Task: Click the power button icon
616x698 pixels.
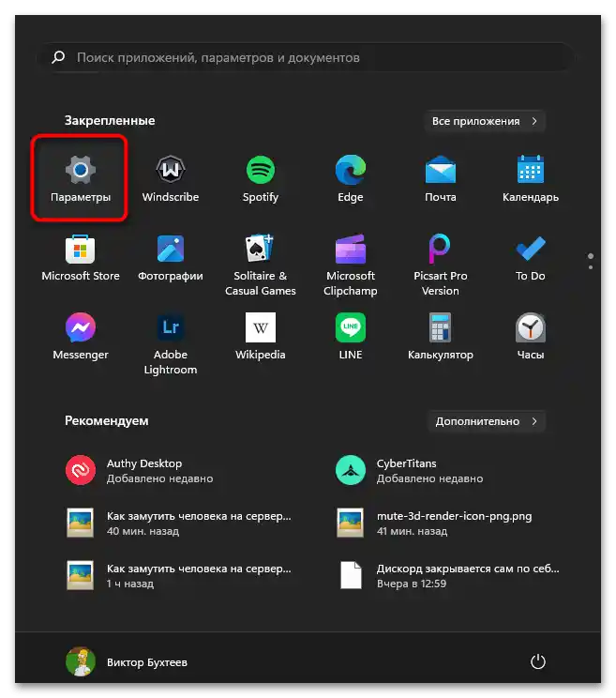Action: [538, 661]
